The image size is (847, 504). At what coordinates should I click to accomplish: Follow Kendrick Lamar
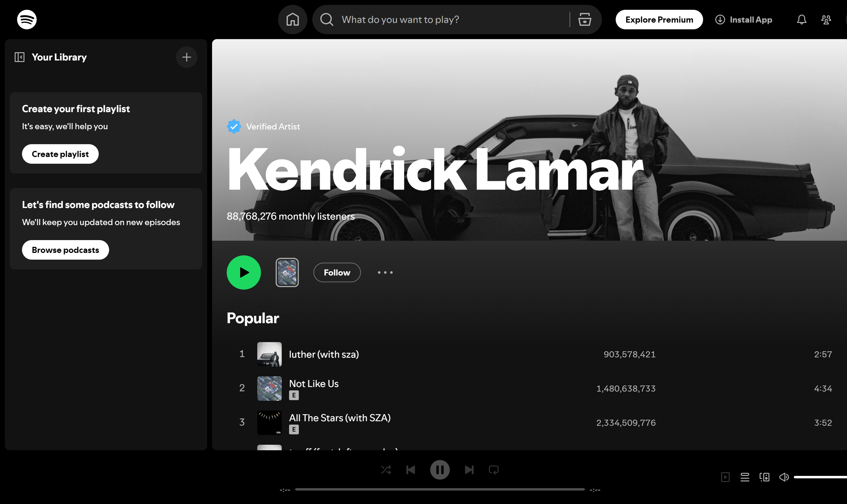[x=337, y=272]
